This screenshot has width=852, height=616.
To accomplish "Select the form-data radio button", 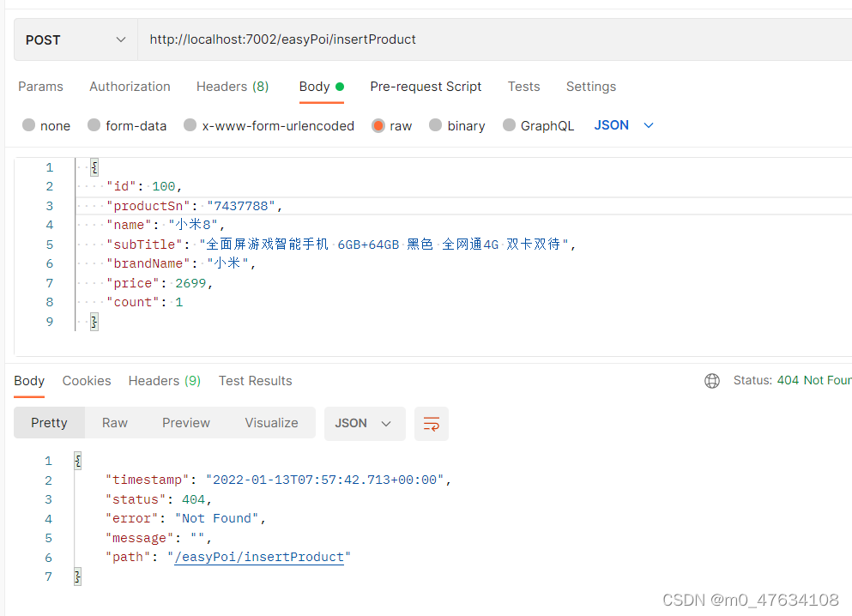I will [x=94, y=125].
